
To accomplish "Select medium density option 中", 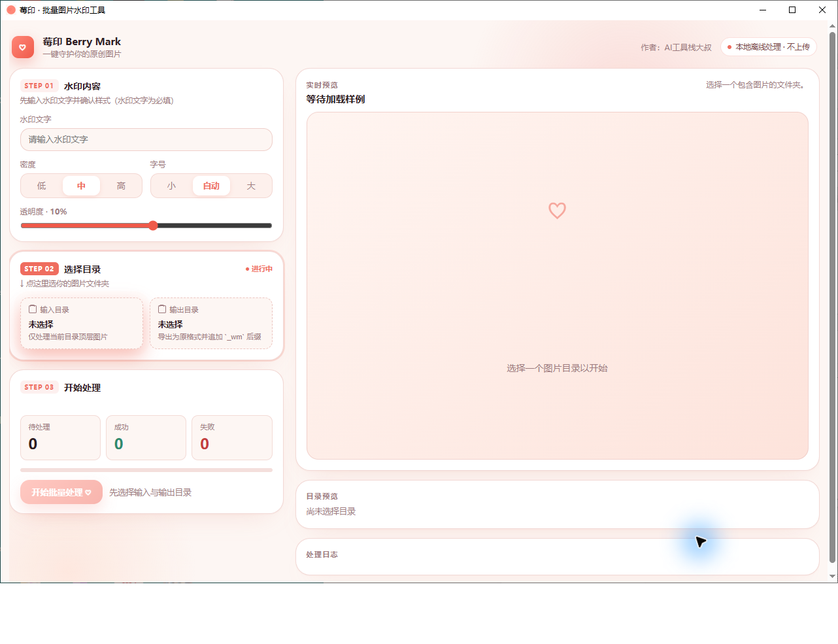I will click(x=81, y=186).
